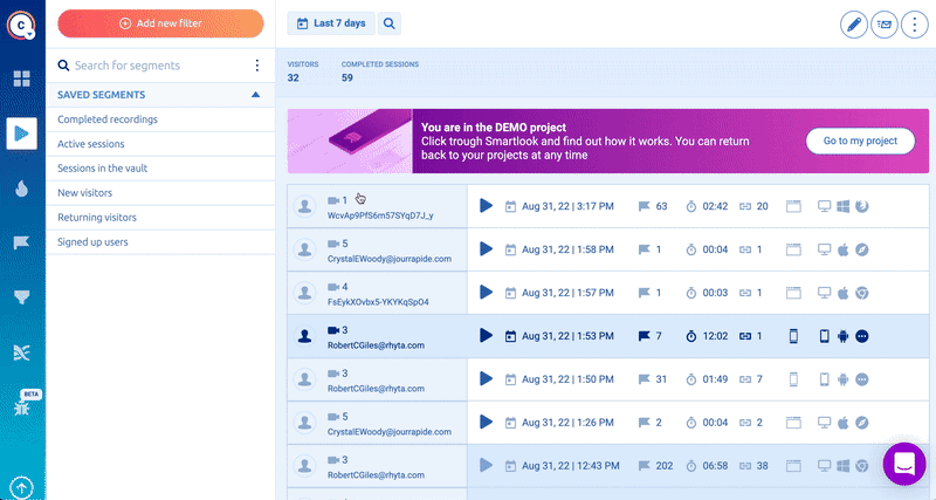Open the Beta bug icon in sidebar
The image size is (936, 500).
[21, 408]
